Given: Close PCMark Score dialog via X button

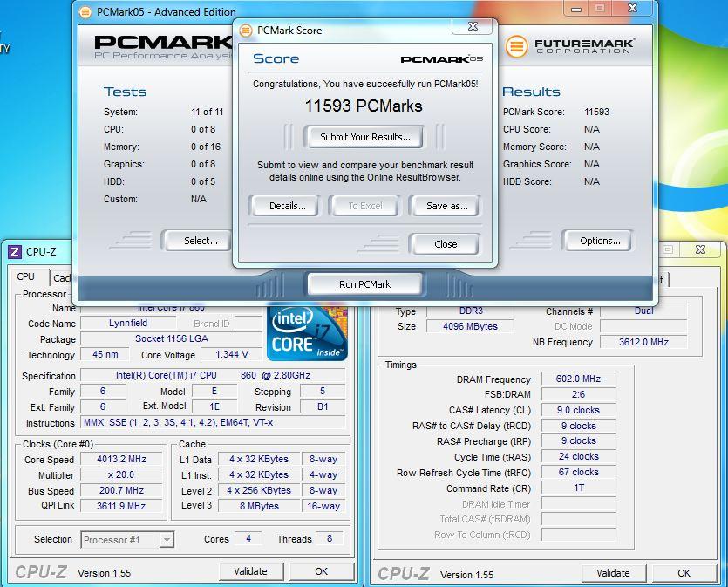Looking at the screenshot, I should pyautogui.click(x=473, y=26).
